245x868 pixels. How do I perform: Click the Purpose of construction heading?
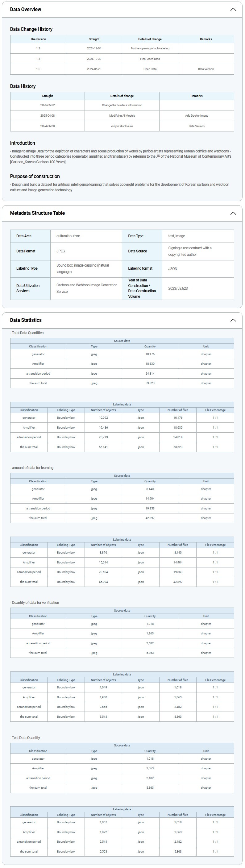click(35, 177)
